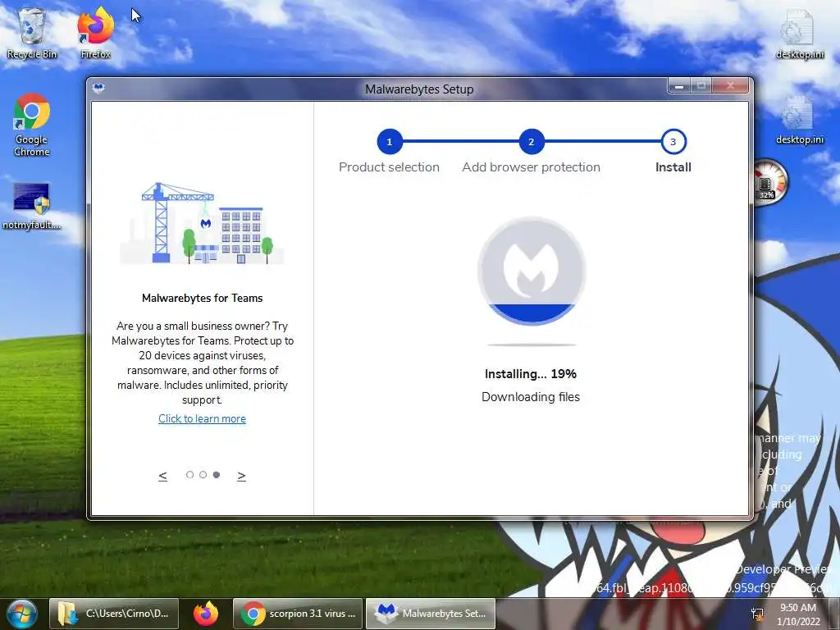Switch to Chrome scorpion 3.1 virus taskbar item
The image size is (840, 630).
[x=299, y=614]
